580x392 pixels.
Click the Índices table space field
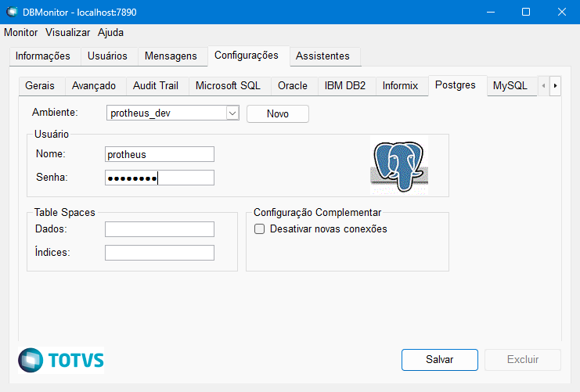point(160,253)
